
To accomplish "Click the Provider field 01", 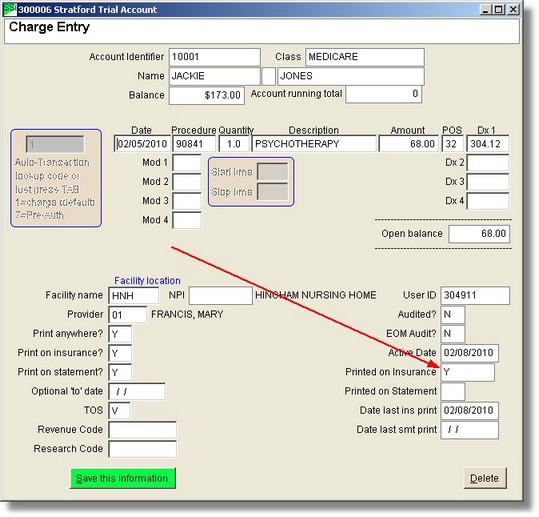I will 128,315.
